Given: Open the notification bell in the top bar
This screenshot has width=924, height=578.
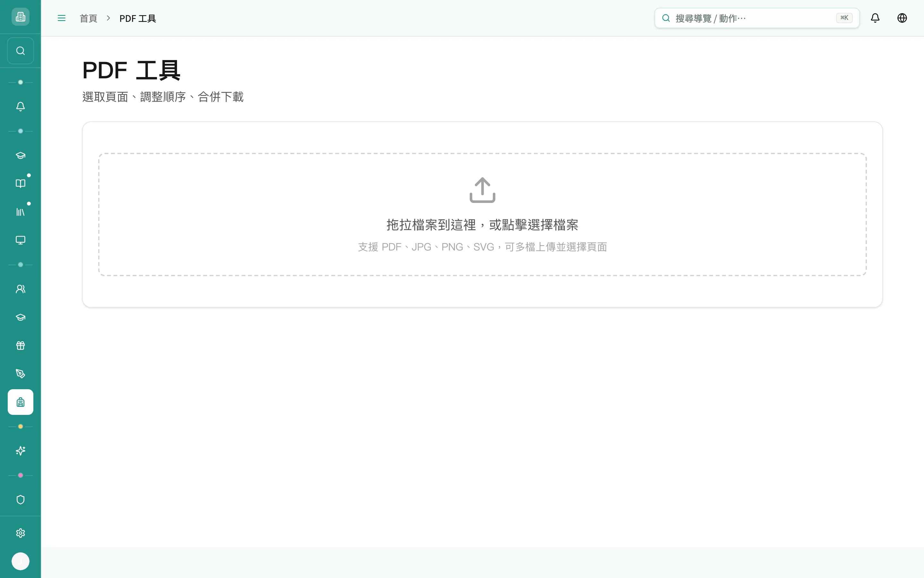Looking at the screenshot, I should 875,18.
